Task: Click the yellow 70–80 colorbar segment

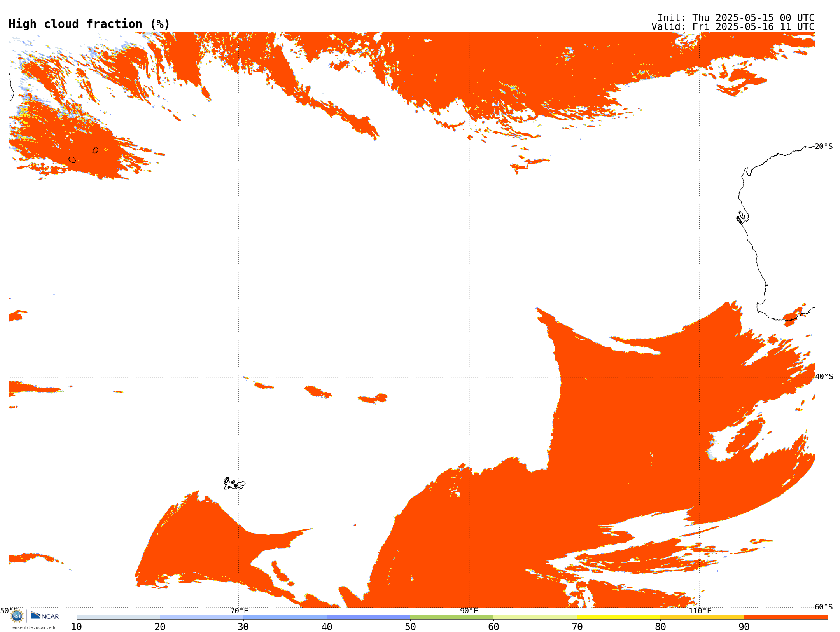Action: 619,617
